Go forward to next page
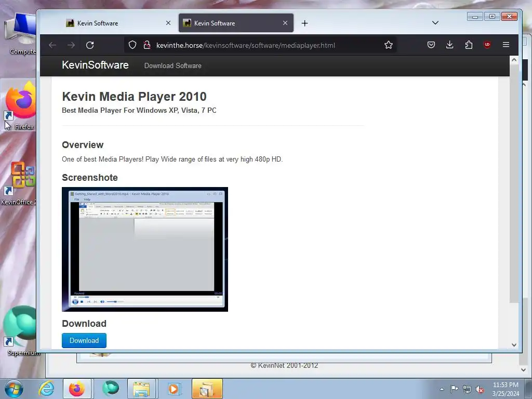The image size is (532, 399). click(71, 45)
